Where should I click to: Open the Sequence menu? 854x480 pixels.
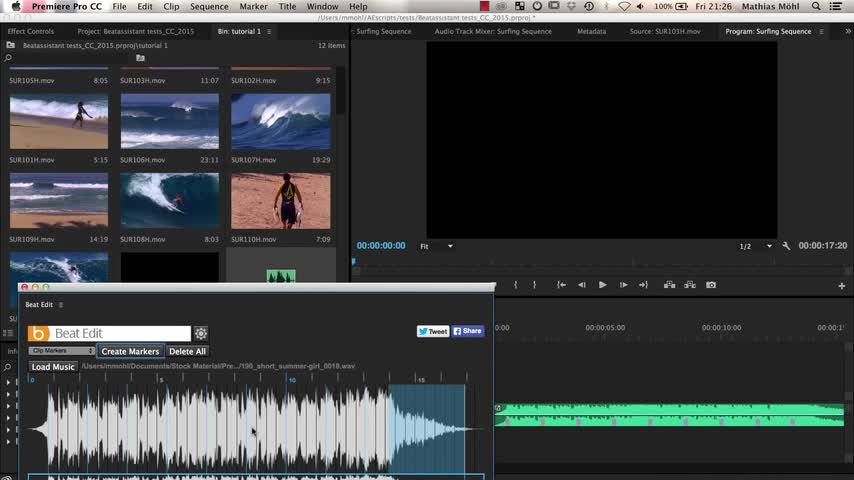tap(209, 6)
